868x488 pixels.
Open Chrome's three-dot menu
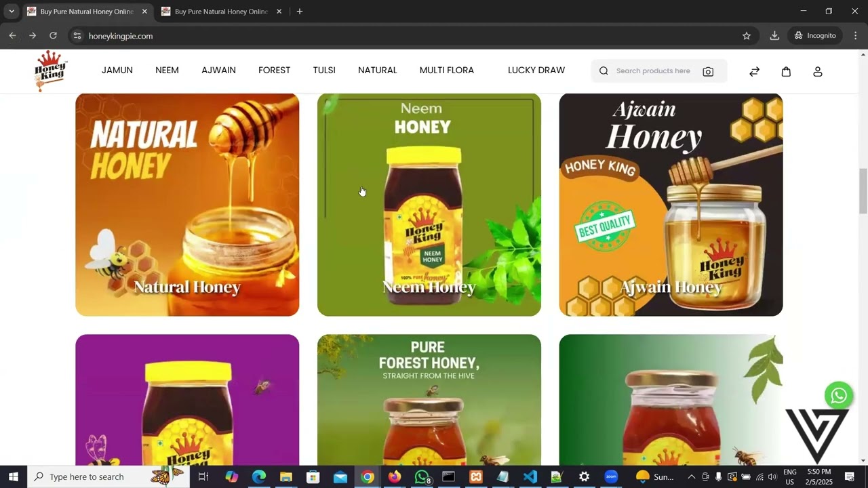coord(856,36)
